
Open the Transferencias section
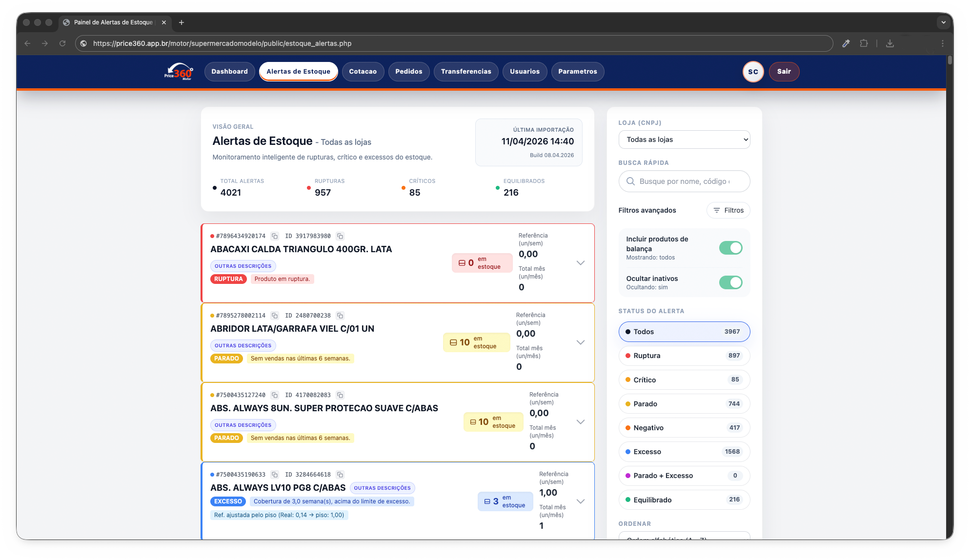pos(466,72)
